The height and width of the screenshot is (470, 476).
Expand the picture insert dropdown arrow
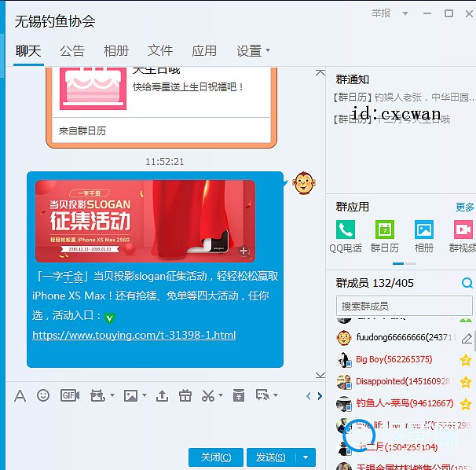[145, 395]
